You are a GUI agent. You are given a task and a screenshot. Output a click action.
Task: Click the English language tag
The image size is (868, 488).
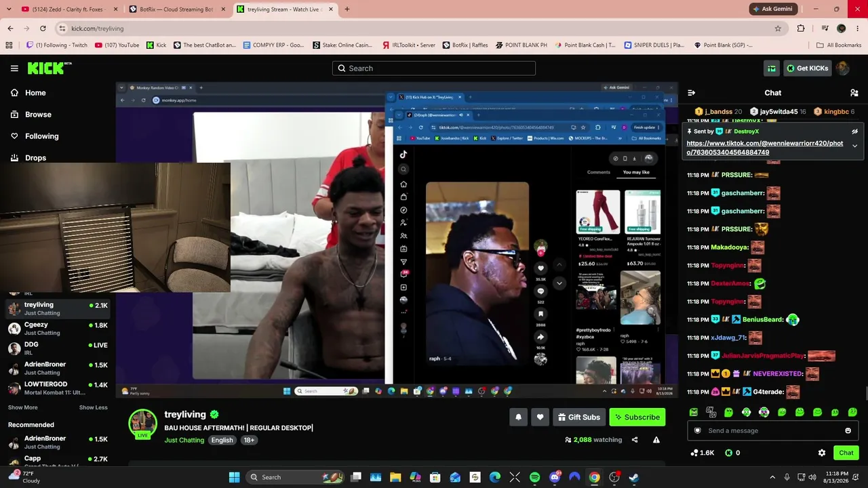(x=222, y=440)
